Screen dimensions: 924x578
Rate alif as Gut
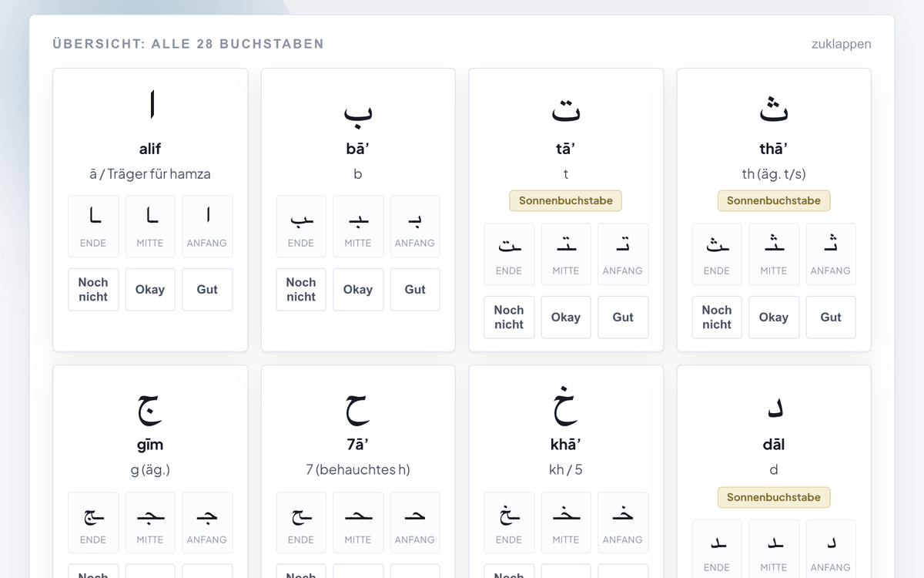(x=207, y=290)
